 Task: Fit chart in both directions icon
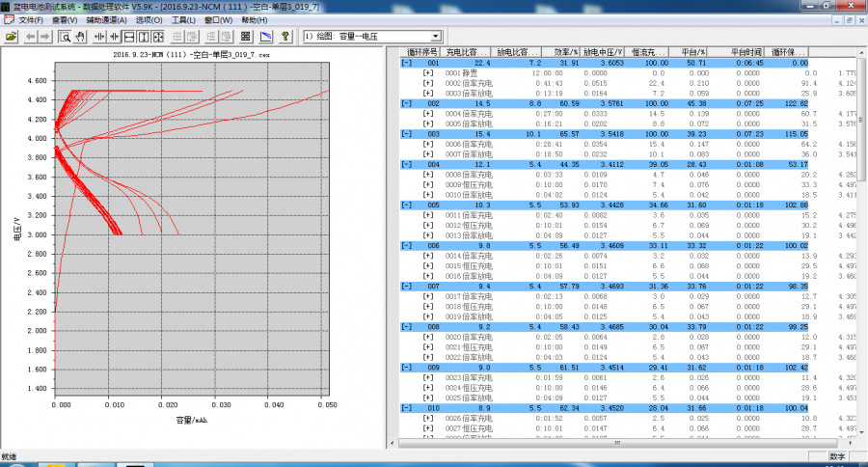click(x=158, y=37)
